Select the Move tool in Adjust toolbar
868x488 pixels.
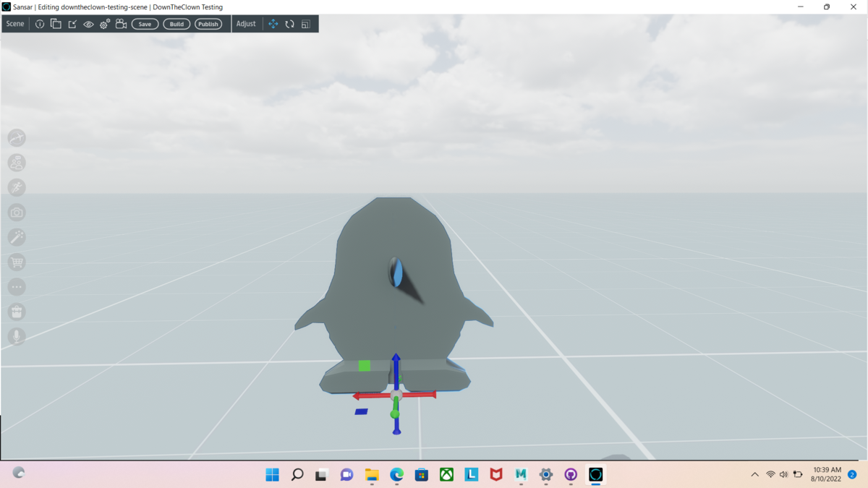[273, 24]
